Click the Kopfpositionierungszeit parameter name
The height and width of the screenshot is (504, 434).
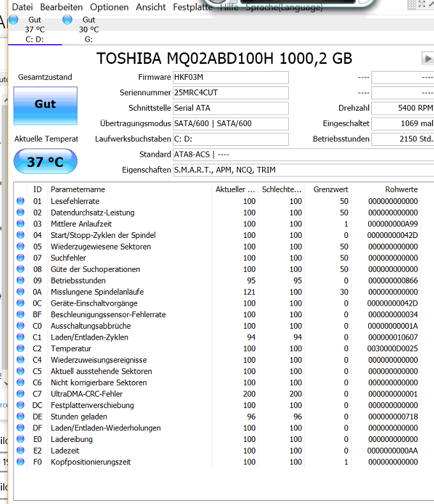(x=91, y=462)
